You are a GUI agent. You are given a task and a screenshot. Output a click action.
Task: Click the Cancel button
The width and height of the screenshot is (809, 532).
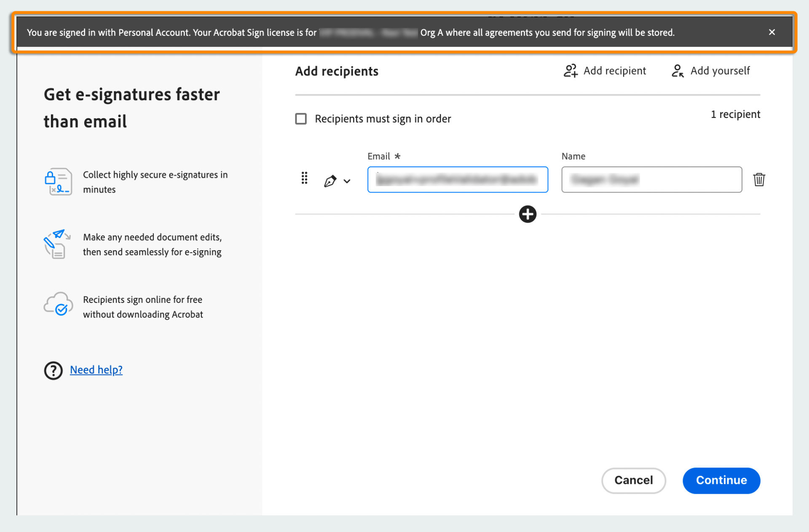633,480
